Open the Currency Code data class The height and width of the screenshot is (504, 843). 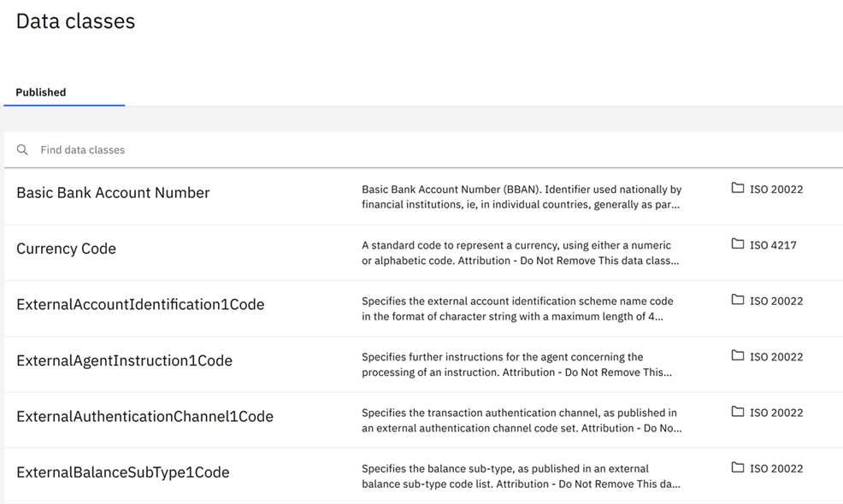66,249
